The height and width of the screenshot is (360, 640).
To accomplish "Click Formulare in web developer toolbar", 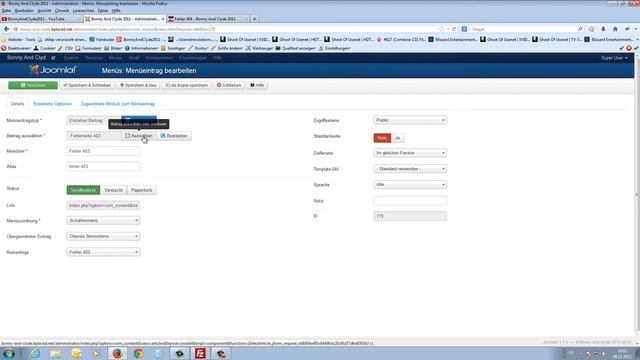I will 89,48.
